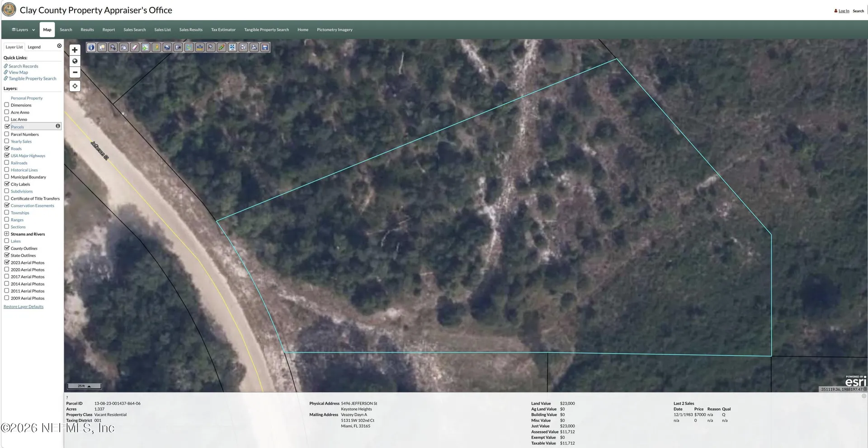Expand the Streams and Rivers group
Viewport: 868px width, 448px height.
pyautogui.click(x=7, y=233)
